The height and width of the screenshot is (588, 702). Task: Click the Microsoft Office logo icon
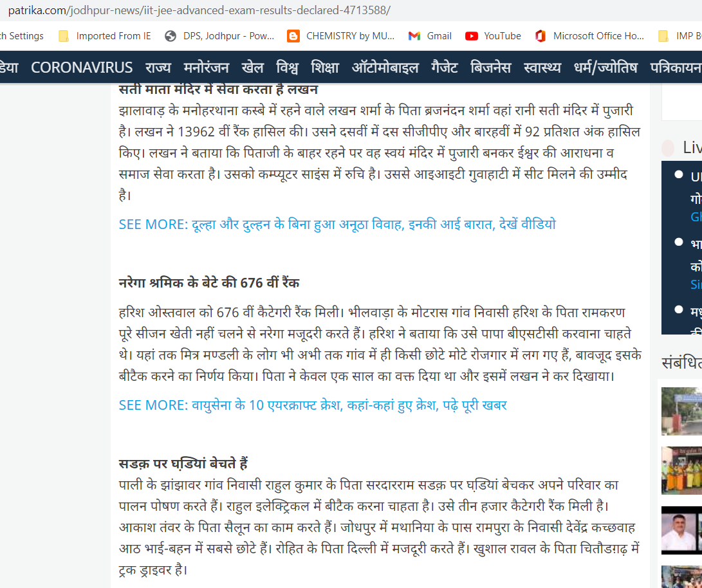click(540, 36)
